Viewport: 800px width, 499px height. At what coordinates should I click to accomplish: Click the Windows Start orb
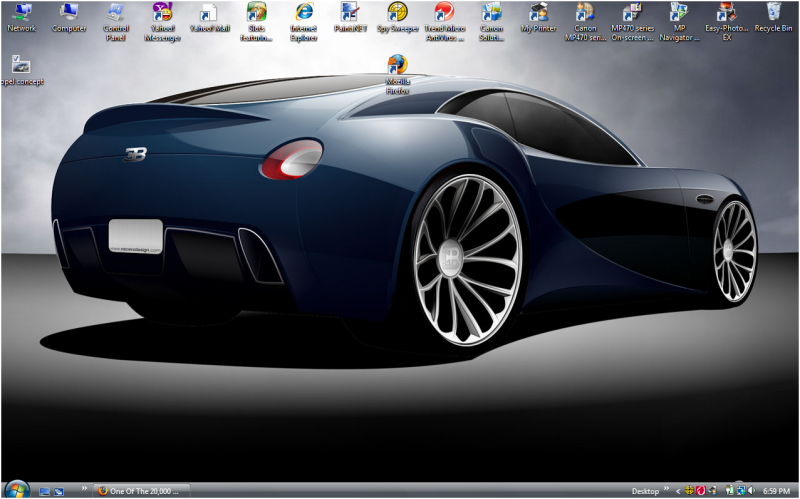click(x=16, y=490)
